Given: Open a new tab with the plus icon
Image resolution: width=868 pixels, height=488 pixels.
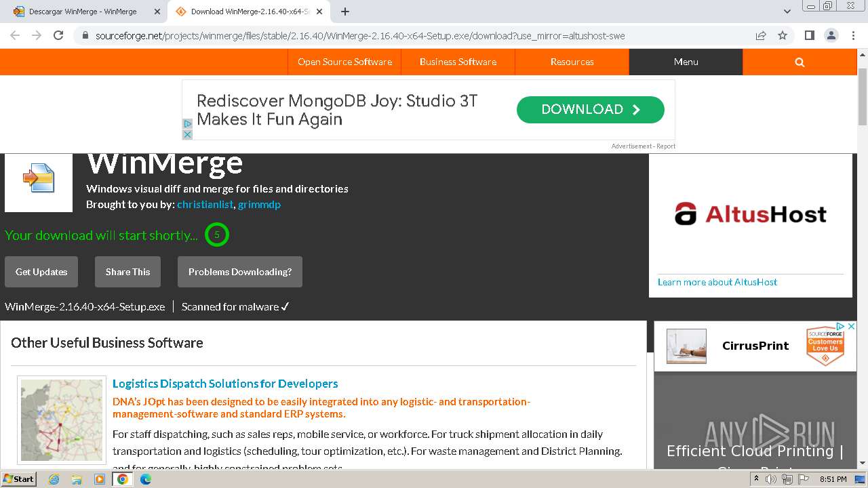Looking at the screenshot, I should click(345, 12).
